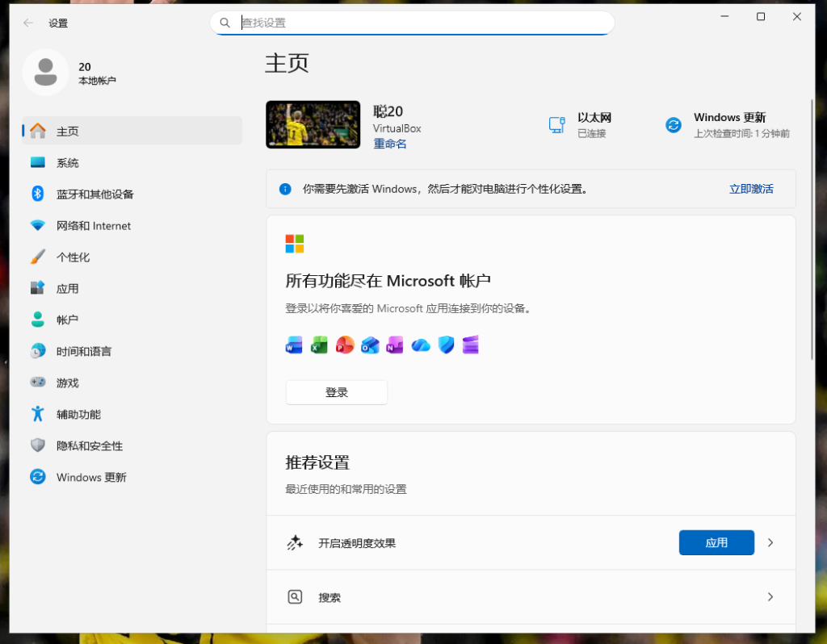Click the Wi-Fi icon for 网络和 Internet
This screenshot has height=644, width=827.
pyautogui.click(x=38, y=225)
